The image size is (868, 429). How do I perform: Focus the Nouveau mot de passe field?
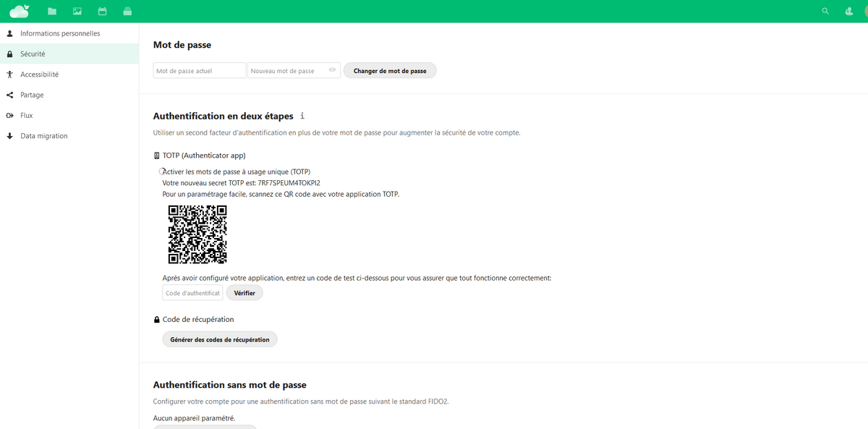tap(294, 71)
